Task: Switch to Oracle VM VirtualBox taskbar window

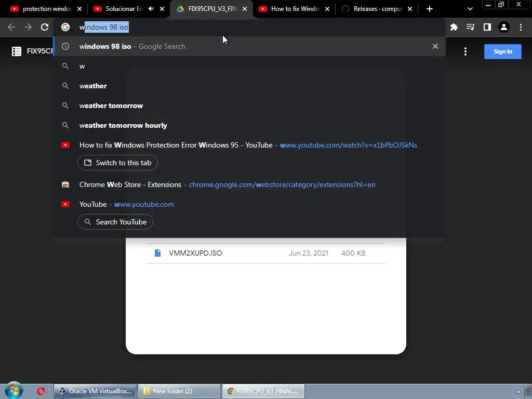Action: (95, 391)
